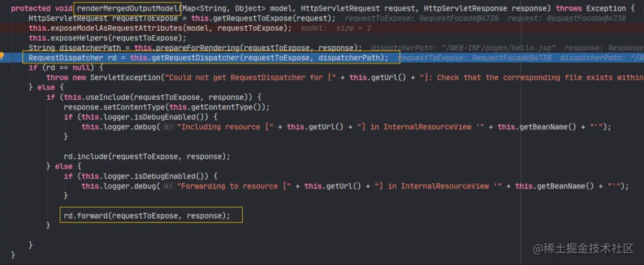Click the prepareForRendering method call
Image resolution: width=644 pixels, height=265 pixels.
pos(197,48)
